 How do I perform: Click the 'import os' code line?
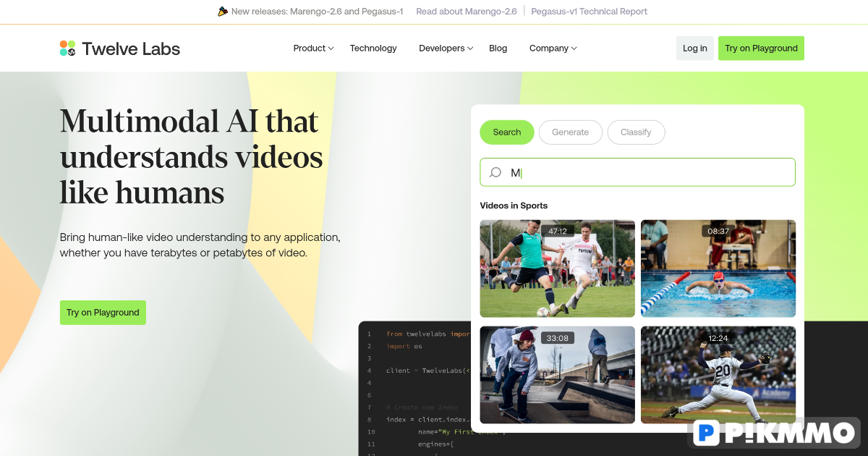404,346
